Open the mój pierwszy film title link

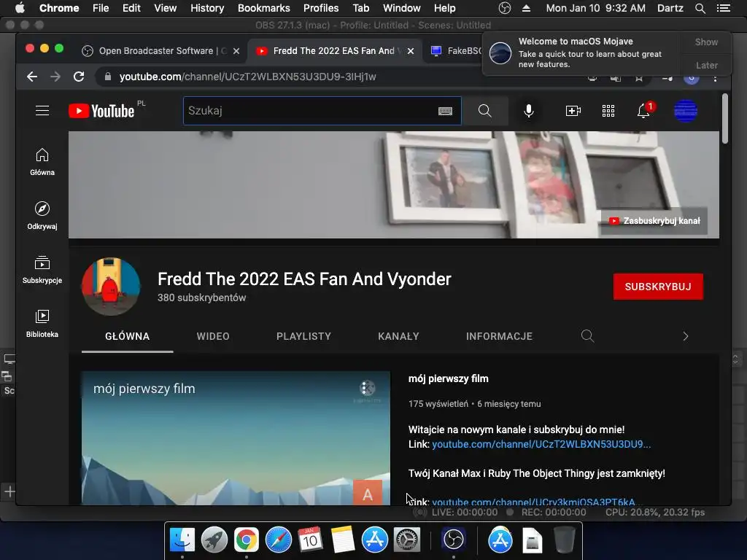tap(449, 378)
